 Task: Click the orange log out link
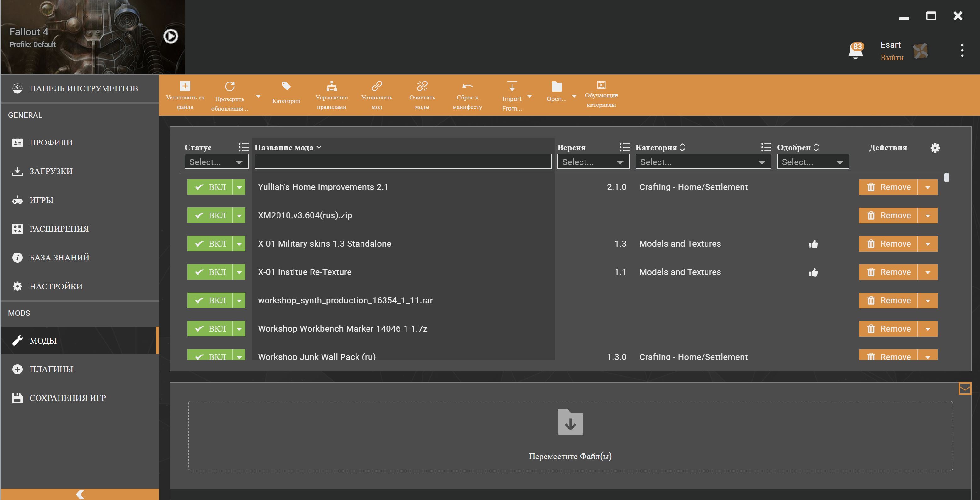(891, 58)
